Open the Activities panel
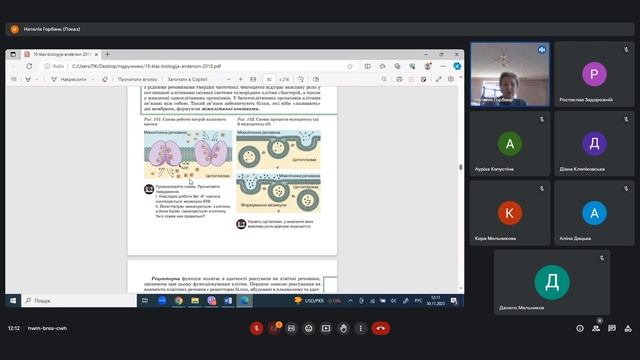The image size is (640, 360). click(628, 328)
